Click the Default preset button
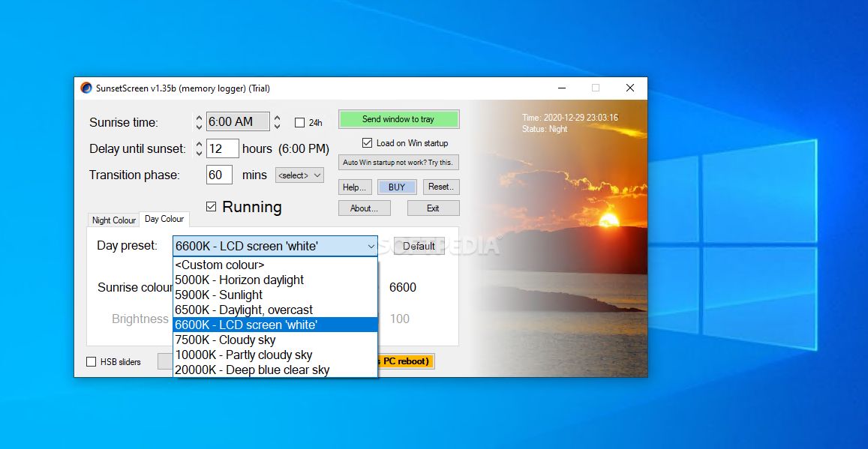 click(x=419, y=246)
